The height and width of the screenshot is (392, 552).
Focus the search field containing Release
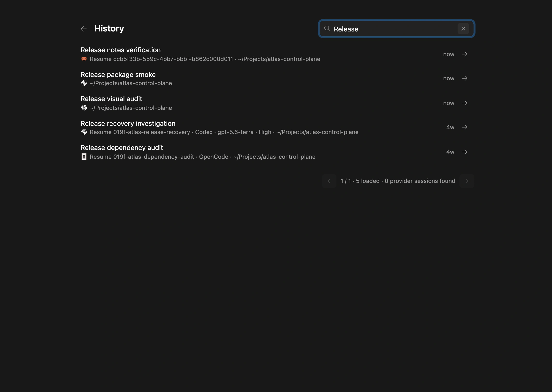(x=396, y=29)
